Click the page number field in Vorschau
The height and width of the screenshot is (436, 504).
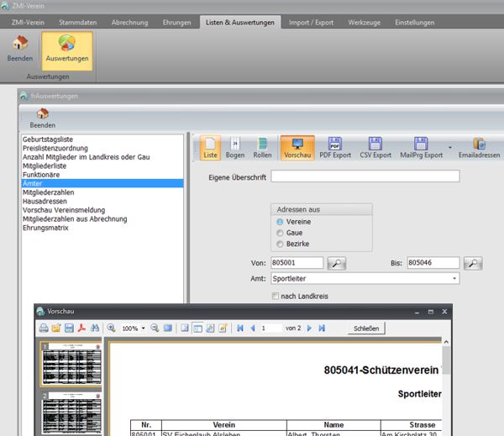click(271, 328)
